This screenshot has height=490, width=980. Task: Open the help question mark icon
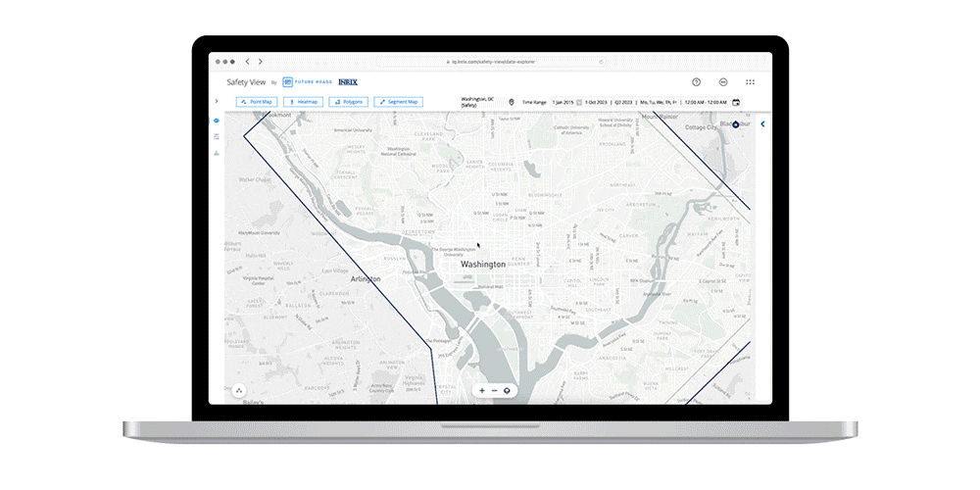click(696, 82)
